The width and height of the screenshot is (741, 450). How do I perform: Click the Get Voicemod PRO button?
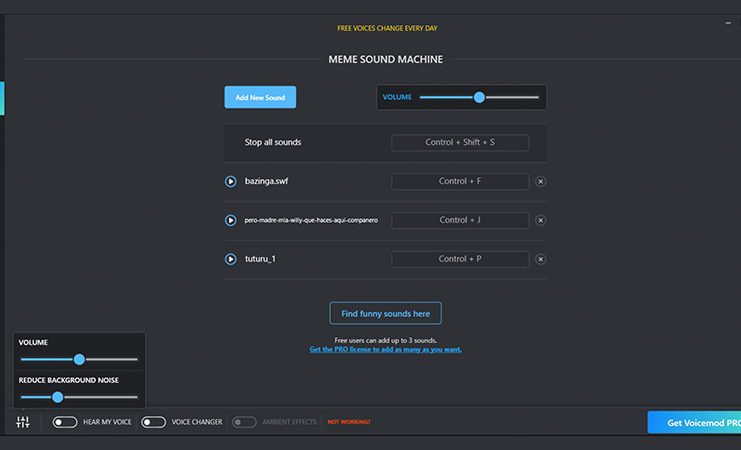694,422
